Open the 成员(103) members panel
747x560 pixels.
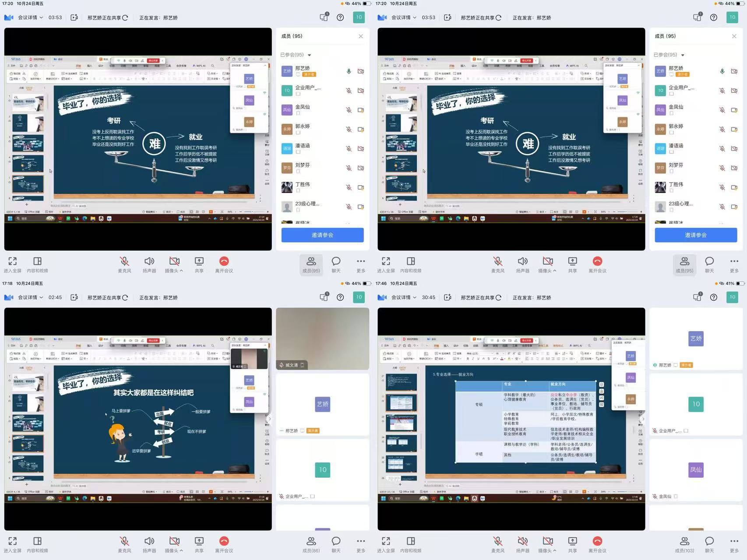[684, 544]
